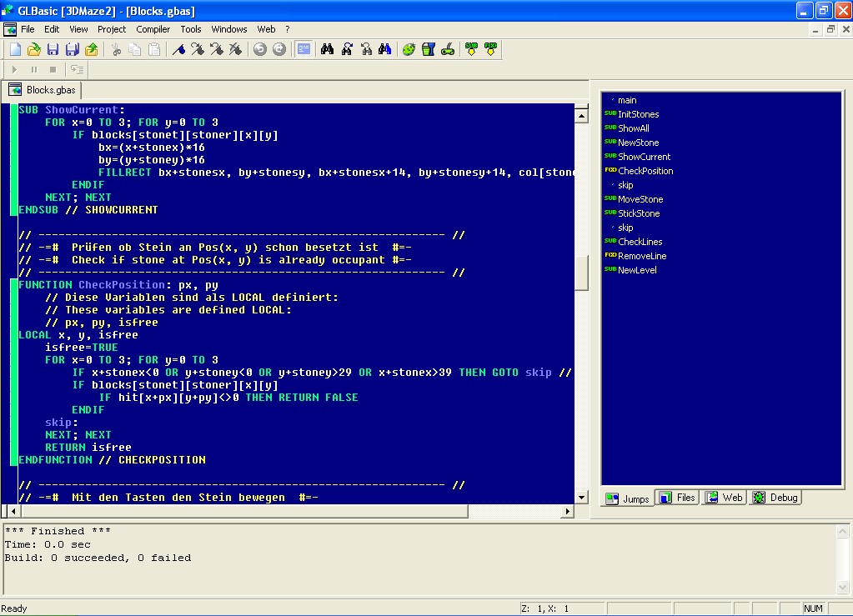Image resolution: width=853 pixels, height=616 pixels.
Task: Switch to the Jumps tab
Action: click(627, 498)
